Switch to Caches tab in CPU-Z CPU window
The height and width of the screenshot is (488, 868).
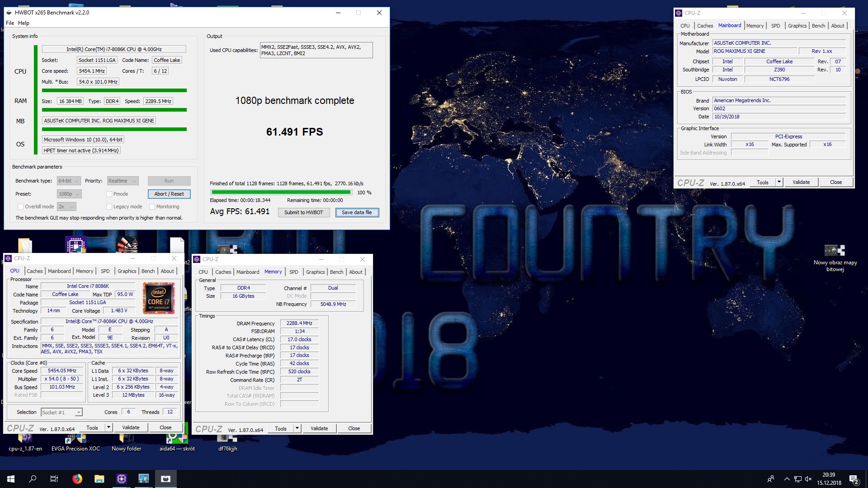(34, 271)
